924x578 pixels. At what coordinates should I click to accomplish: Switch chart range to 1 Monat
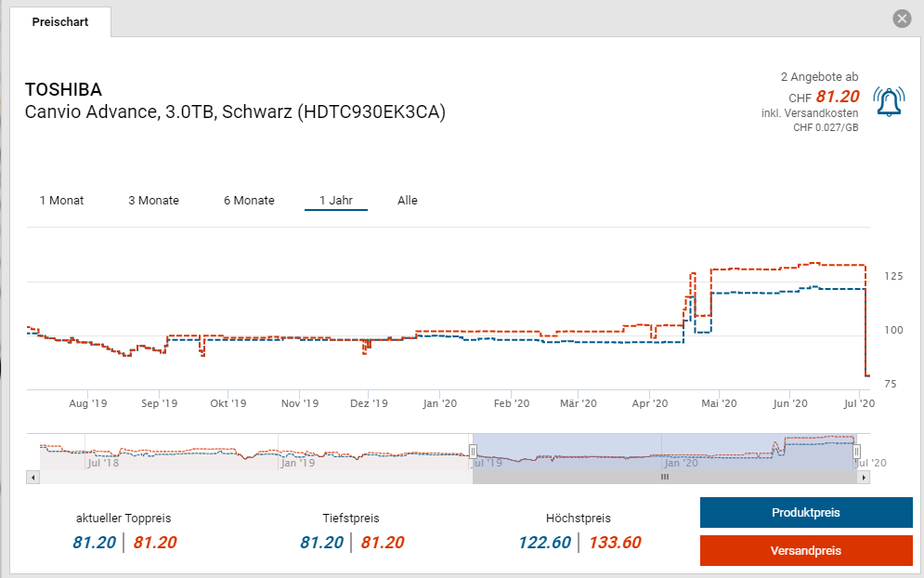[61, 201]
